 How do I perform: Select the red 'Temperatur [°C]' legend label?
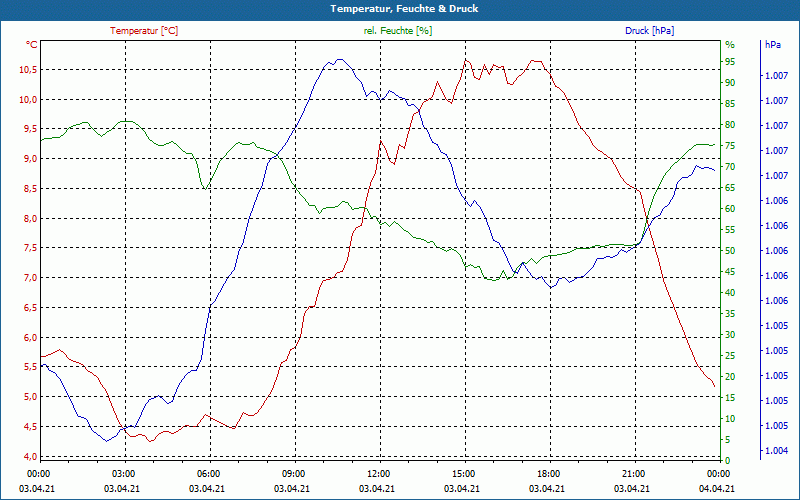[x=144, y=31]
